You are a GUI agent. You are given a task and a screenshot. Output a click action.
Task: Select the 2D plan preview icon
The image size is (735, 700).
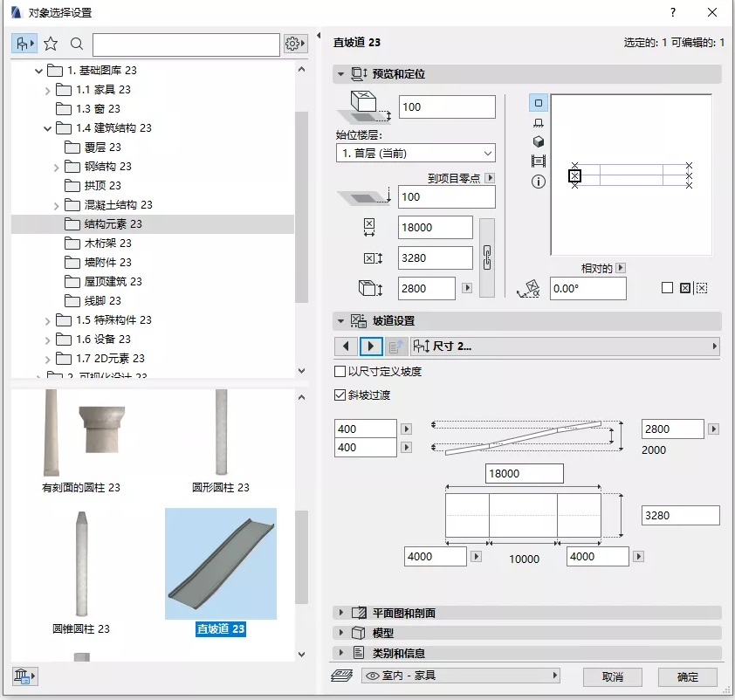[538, 103]
